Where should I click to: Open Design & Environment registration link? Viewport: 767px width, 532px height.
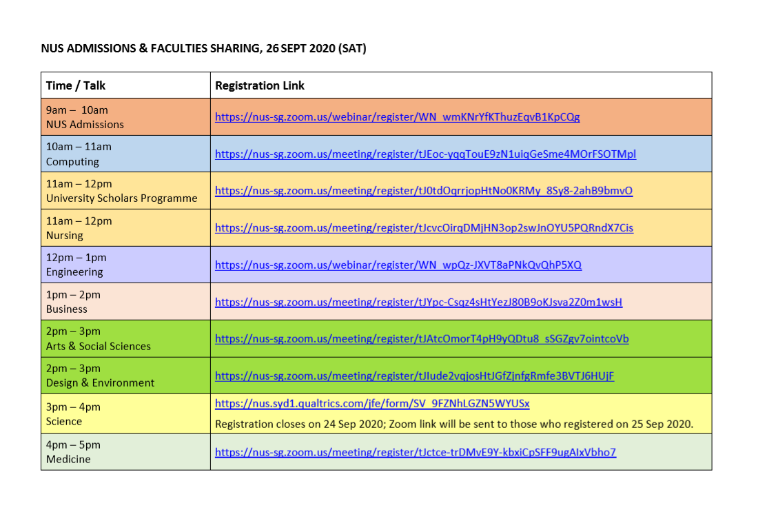point(414,376)
